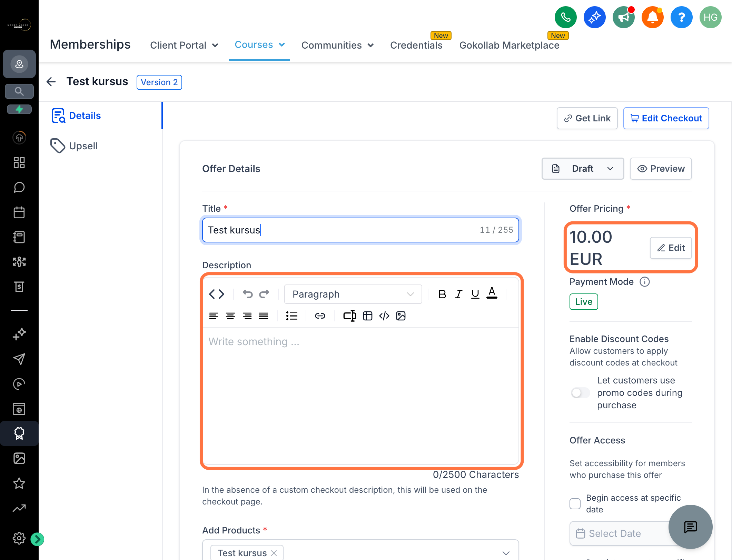Image resolution: width=732 pixels, height=560 pixels.
Task: Center align the description text
Action: (x=230, y=316)
